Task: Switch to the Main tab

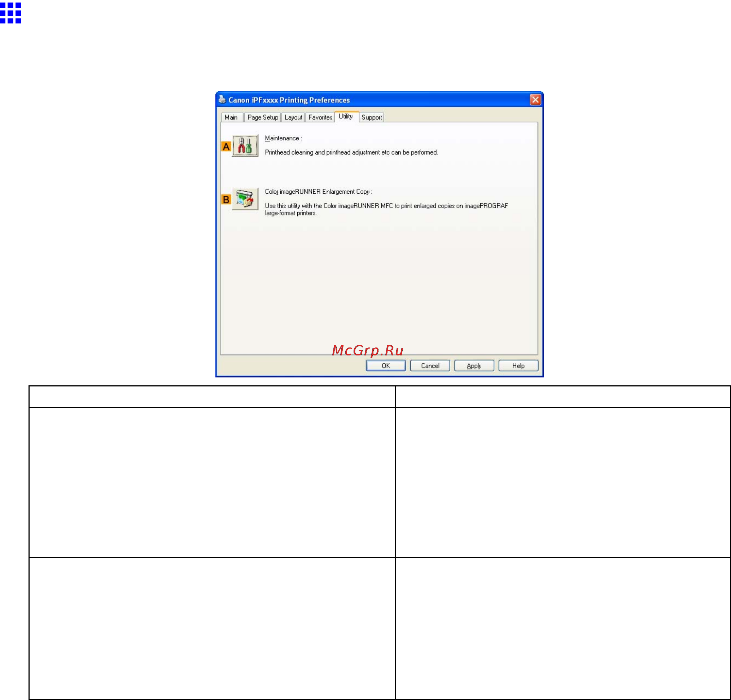Action: [x=231, y=117]
